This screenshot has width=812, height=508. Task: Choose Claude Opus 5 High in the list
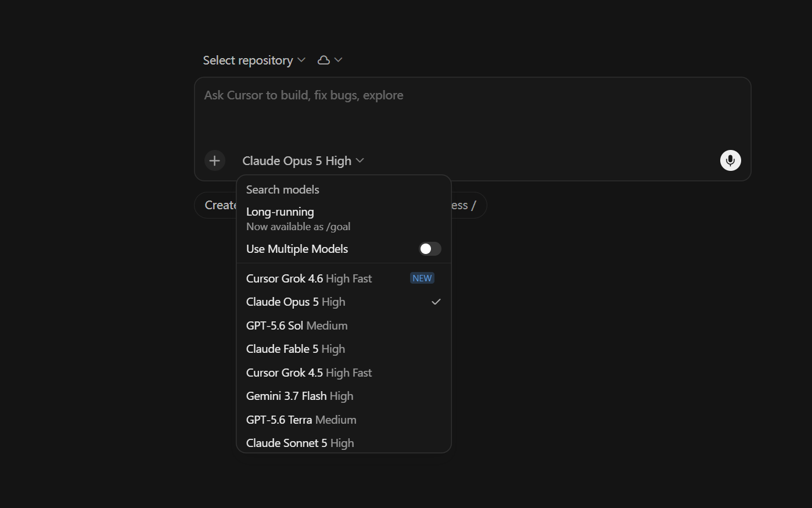344,302
